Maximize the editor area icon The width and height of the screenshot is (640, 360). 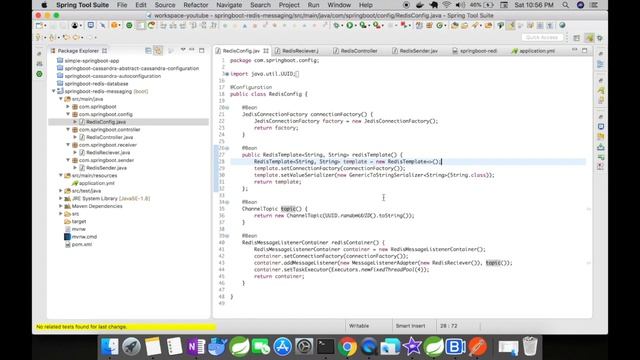[x=584, y=50]
